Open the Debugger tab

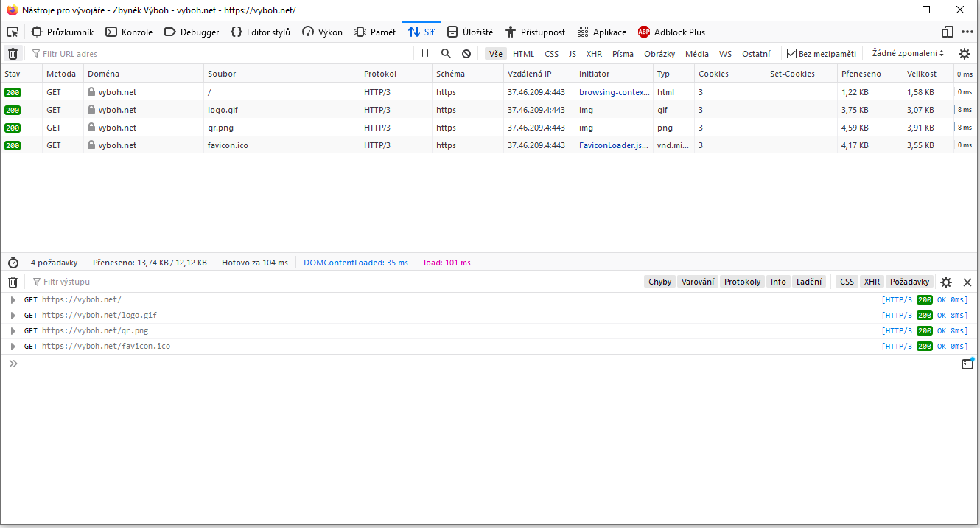click(192, 32)
